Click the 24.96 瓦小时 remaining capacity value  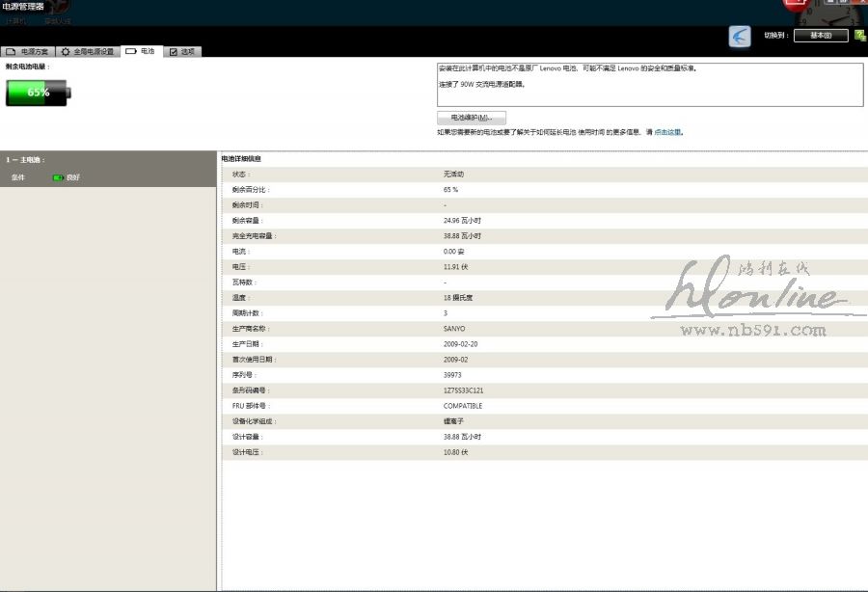click(x=462, y=221)
